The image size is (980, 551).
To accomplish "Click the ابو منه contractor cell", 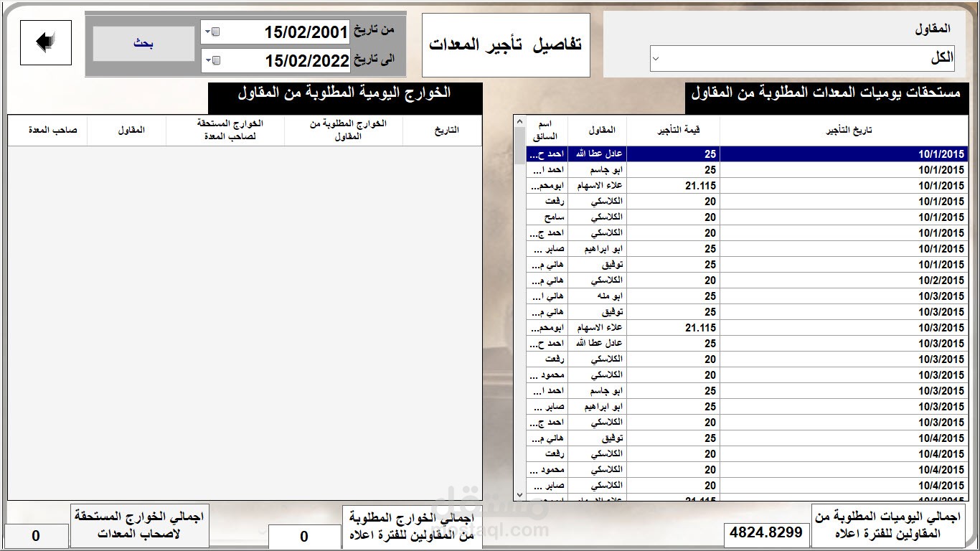I will (597, 296).
